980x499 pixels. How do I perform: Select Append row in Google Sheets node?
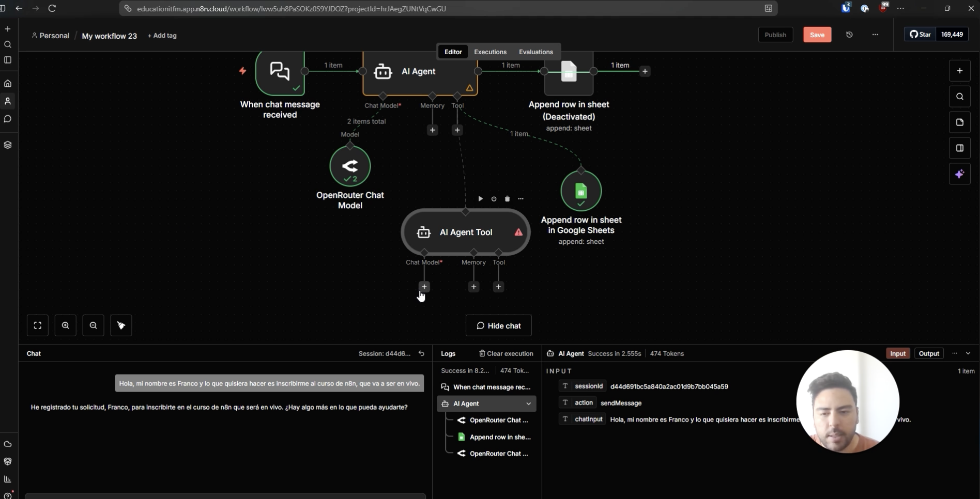(581, 191)
